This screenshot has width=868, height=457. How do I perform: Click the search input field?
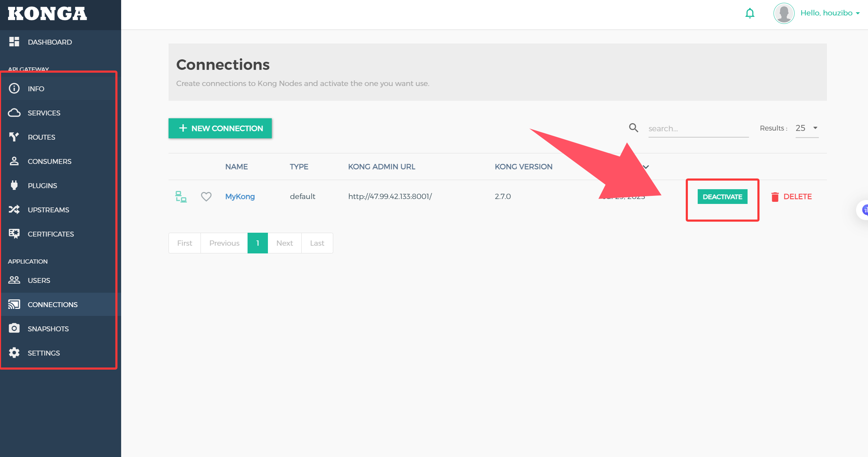pyautogui.click(x=698, y=128)
